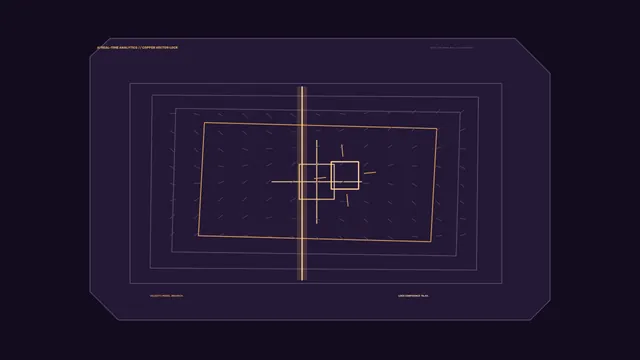Click the vertical copper scan line

point(302,183)
